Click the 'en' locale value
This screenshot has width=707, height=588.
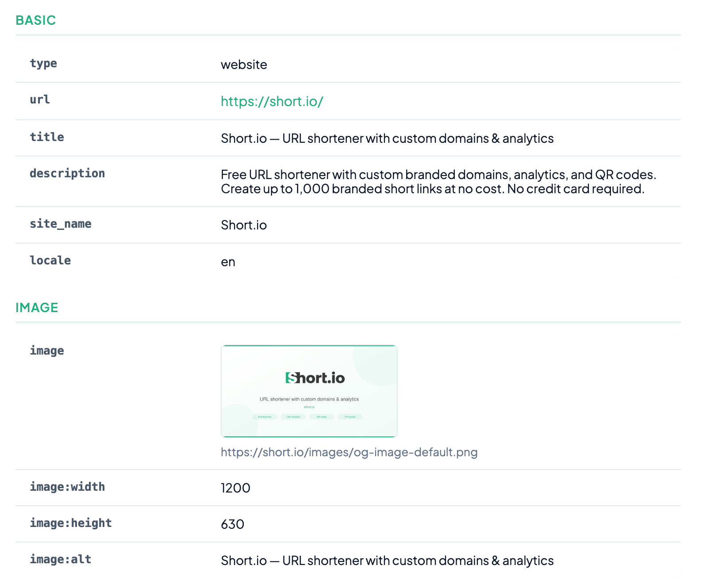[228, 262]
